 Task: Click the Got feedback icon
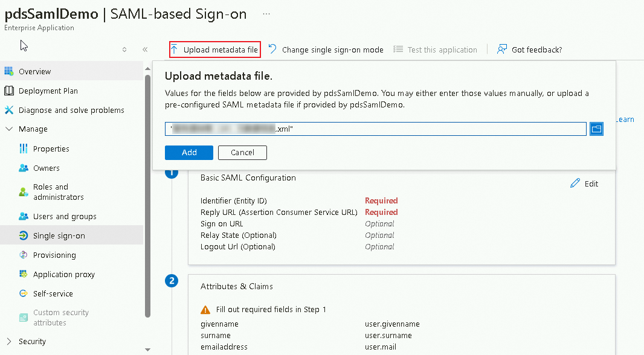click(x=501, y=50)
